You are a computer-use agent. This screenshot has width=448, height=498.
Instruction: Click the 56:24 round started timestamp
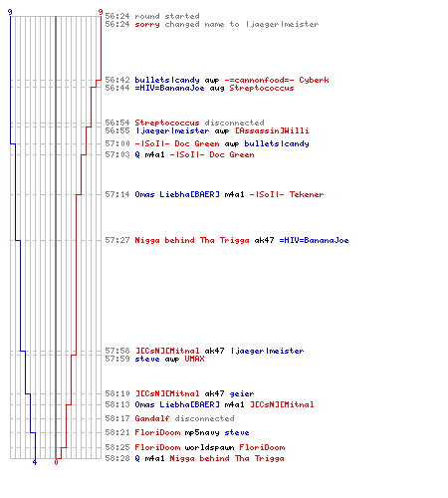pyautogui.click(x=117, y=16)
